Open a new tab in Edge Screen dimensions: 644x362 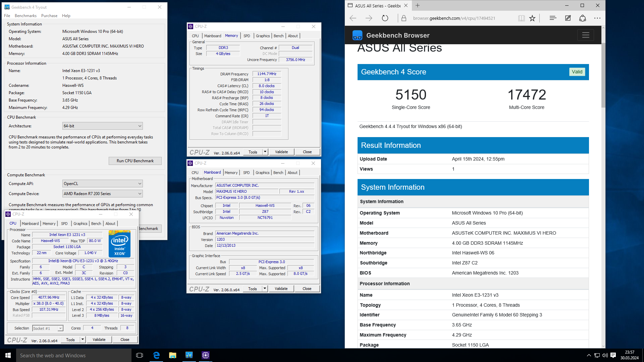coord(418,5)
